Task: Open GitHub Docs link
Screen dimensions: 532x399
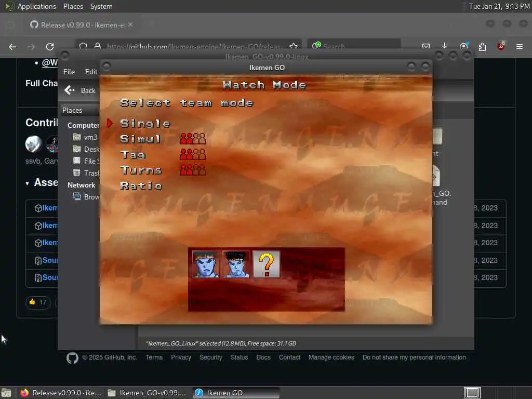Action: [x=263, y=357]
